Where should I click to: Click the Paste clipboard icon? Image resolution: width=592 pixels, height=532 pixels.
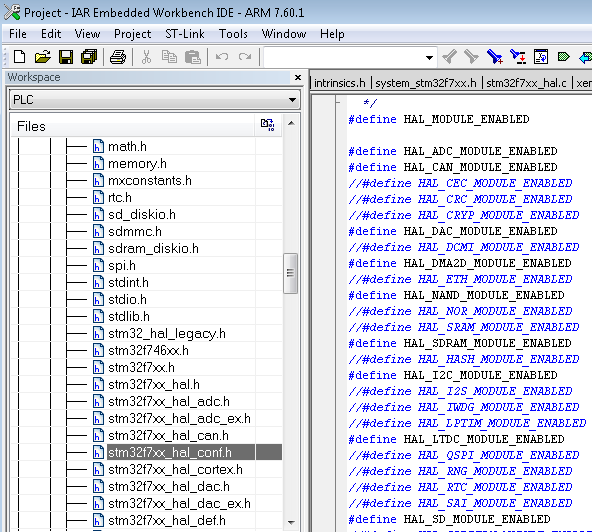(x=193, y=57)
